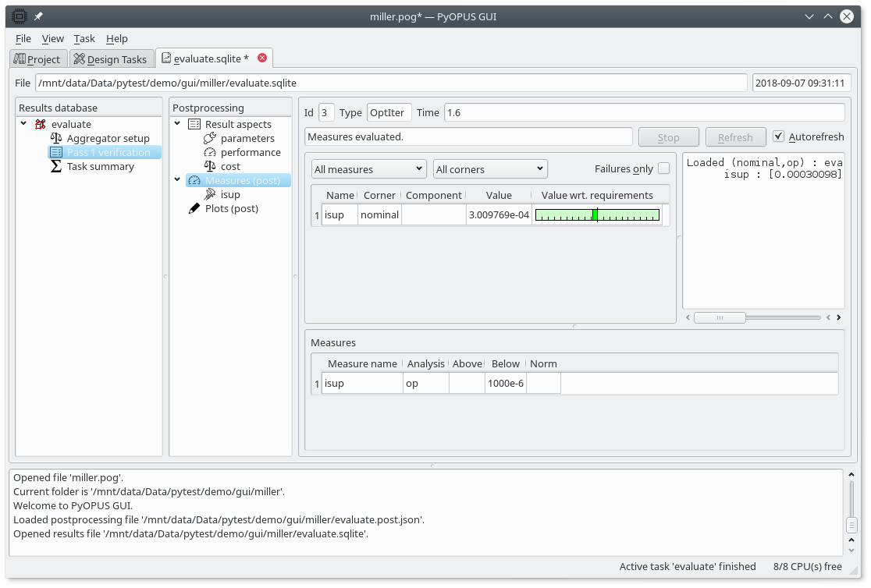This screenshot has width=871, height=588.
Task: Click the Aggregator setup scales icon
Action: pyautogui.click(x=56, y=138)
